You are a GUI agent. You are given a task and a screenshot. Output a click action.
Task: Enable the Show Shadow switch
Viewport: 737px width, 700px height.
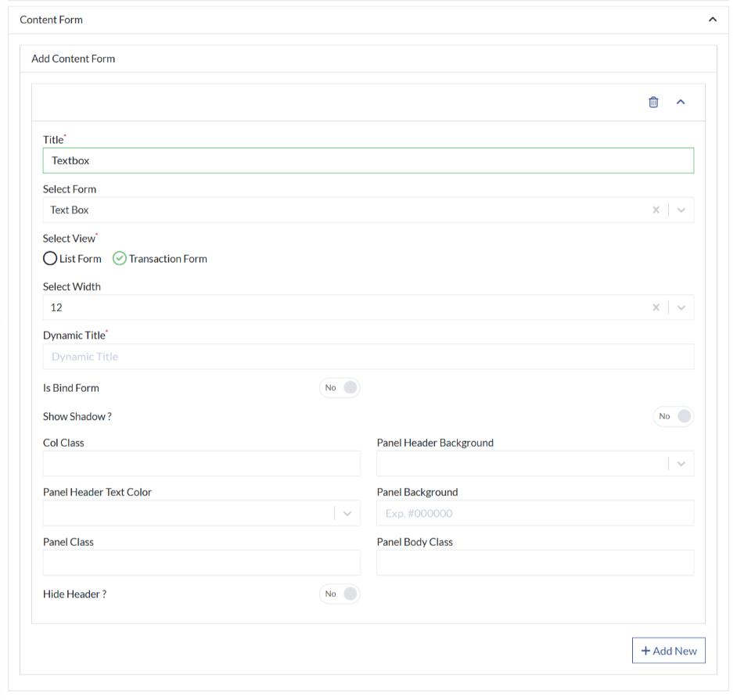[674, 416]
